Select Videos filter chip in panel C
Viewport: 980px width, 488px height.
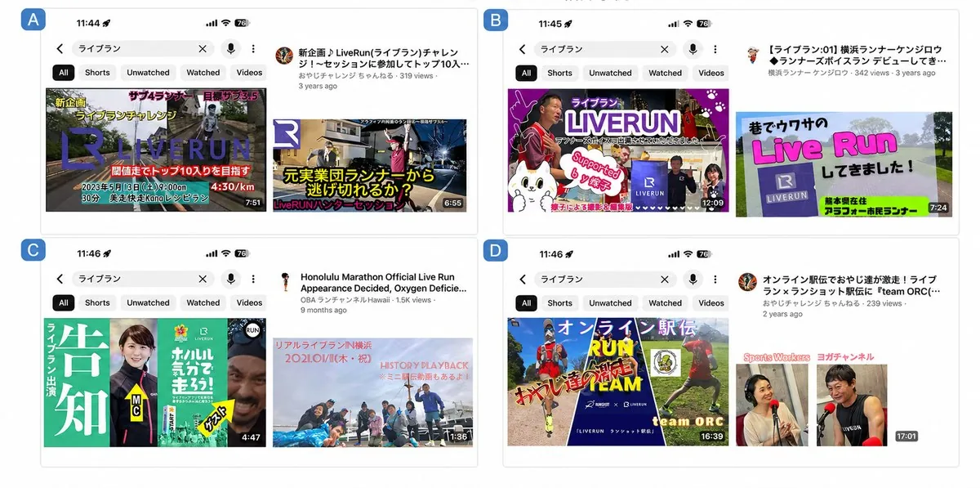coord(249,302)
